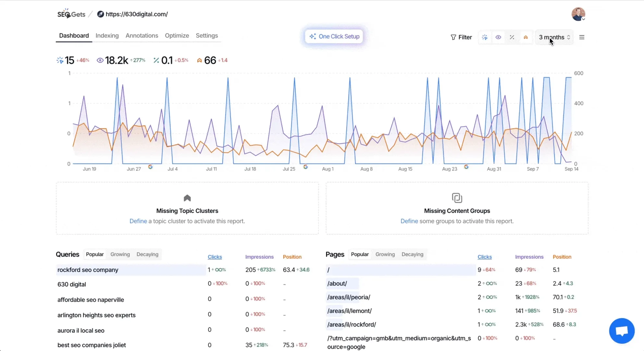Select the rockford seo company query row

coord(88,270)
